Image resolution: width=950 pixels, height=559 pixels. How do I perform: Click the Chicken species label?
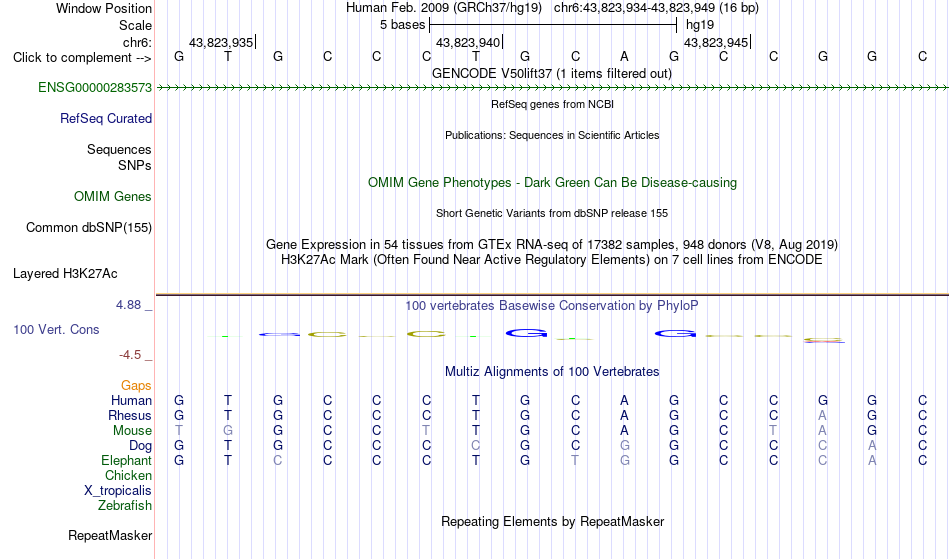128,475
